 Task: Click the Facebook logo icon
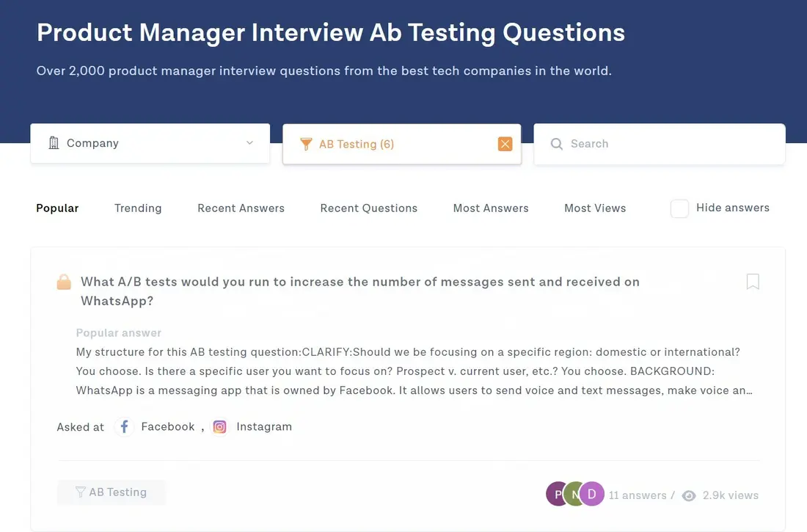(124, 426)
